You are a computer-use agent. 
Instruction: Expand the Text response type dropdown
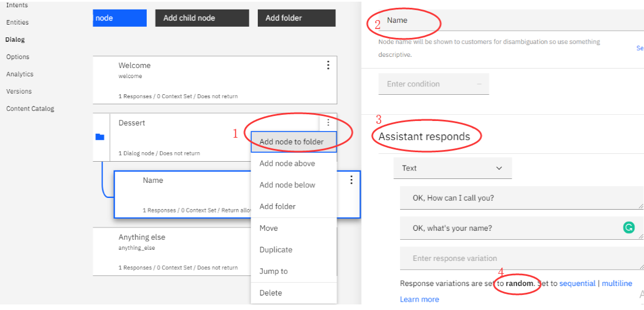click(x=452, y=168)
